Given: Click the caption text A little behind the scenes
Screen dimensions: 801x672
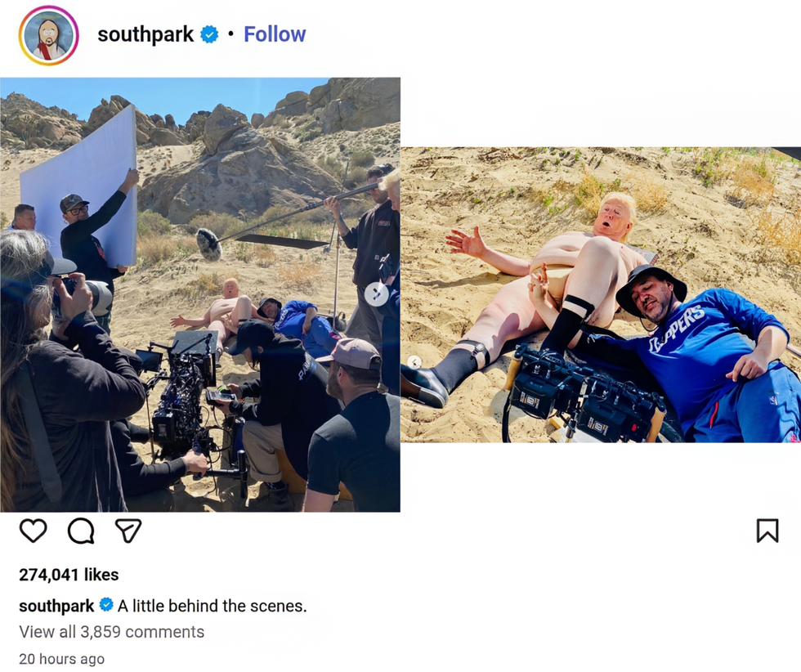Looking at the screenshot, I should (213, 606).
